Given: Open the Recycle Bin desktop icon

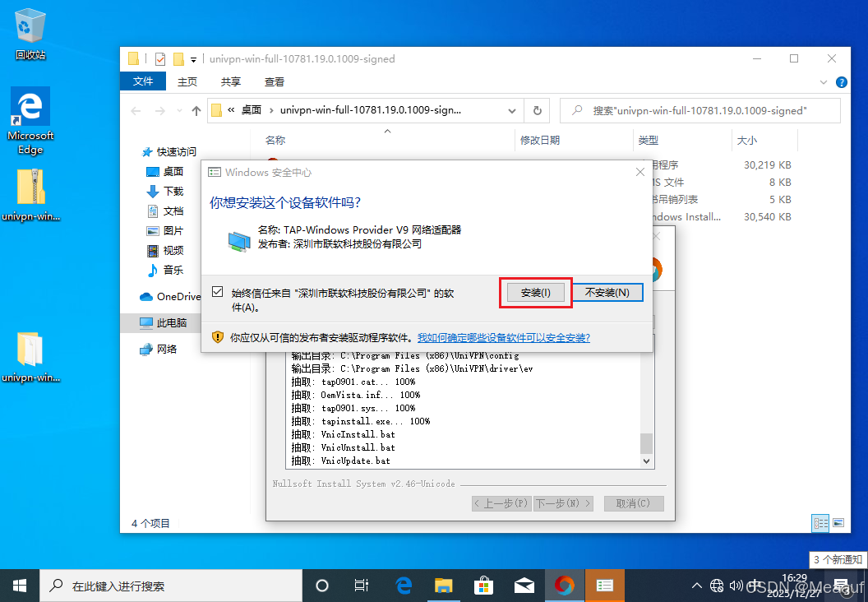Looking at the screenshot, I should point(30,35).
